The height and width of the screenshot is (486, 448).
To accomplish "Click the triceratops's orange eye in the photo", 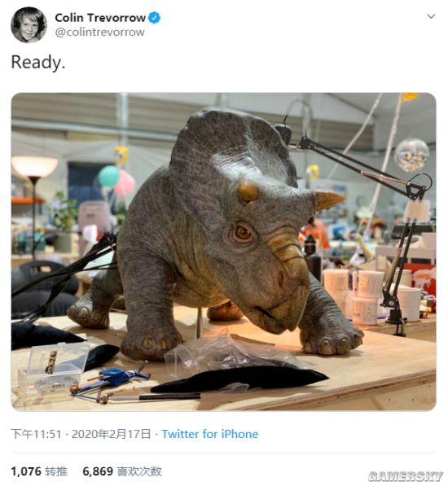I will coord(243,232).
